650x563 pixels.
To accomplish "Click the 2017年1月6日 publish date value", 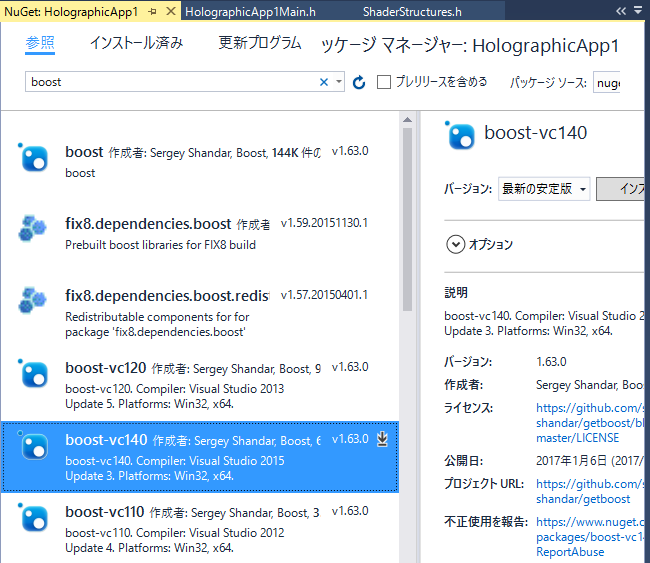I will click(590, 461).
